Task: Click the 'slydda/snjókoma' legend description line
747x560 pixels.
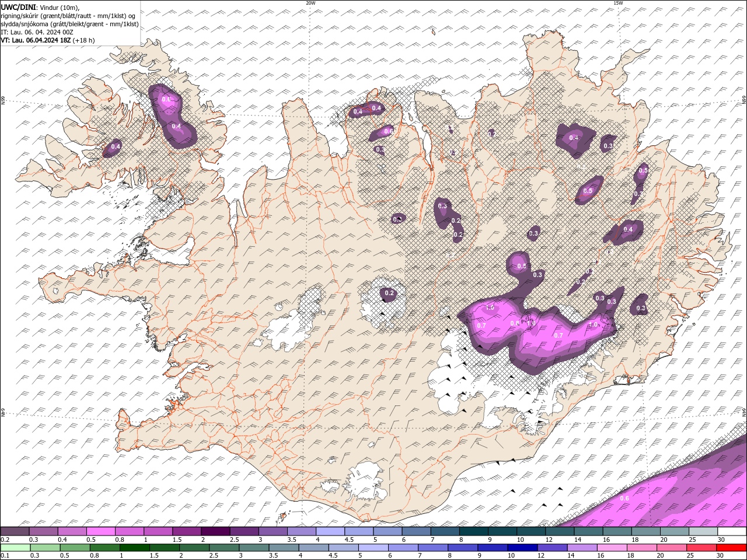Action: click(69, 24)
